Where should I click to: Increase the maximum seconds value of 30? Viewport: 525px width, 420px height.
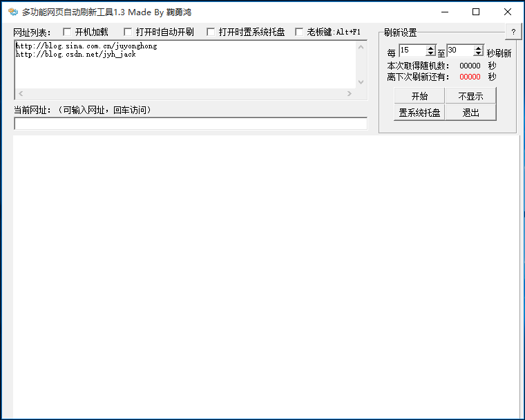click(479, 48)
